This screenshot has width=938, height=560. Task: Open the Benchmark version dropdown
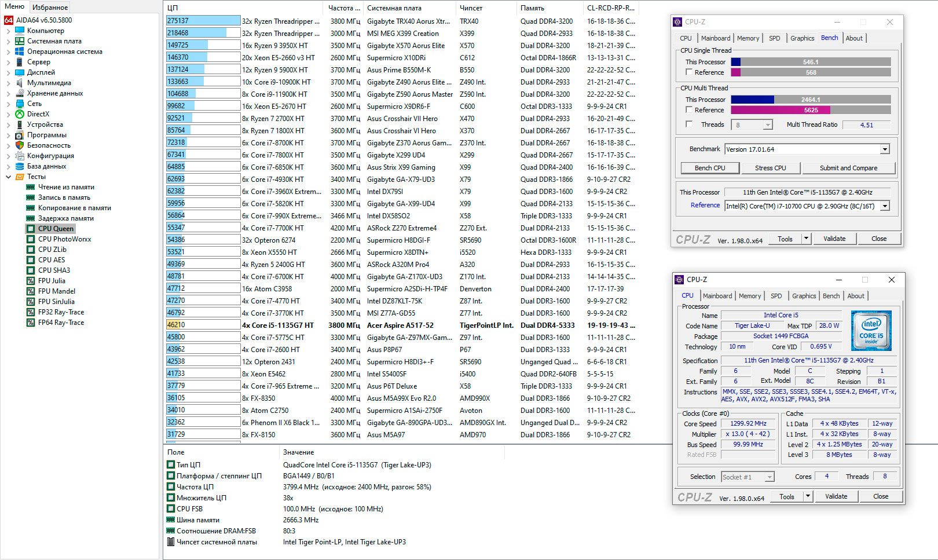click(x=885, y=149)
